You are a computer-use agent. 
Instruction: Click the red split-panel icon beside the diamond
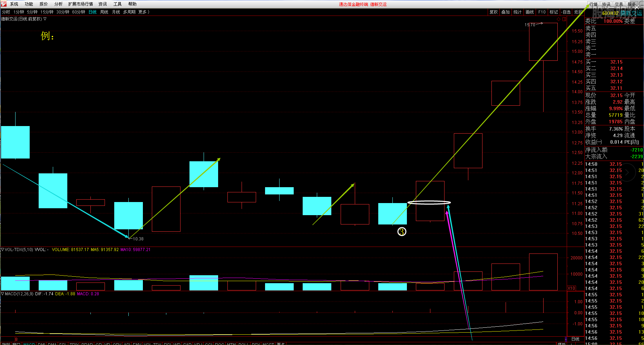(x=564, y=19)
